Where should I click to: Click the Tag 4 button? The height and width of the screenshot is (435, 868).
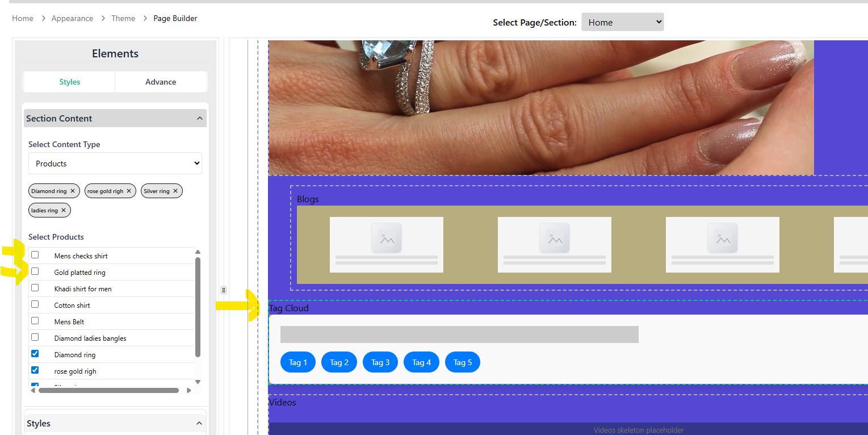pos(421,362)
